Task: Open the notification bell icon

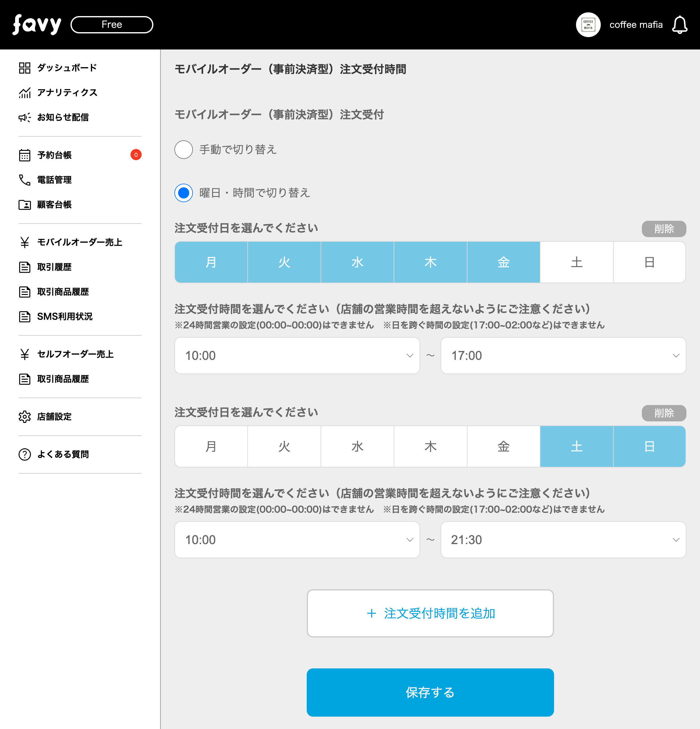Action: tap(679, 24)
